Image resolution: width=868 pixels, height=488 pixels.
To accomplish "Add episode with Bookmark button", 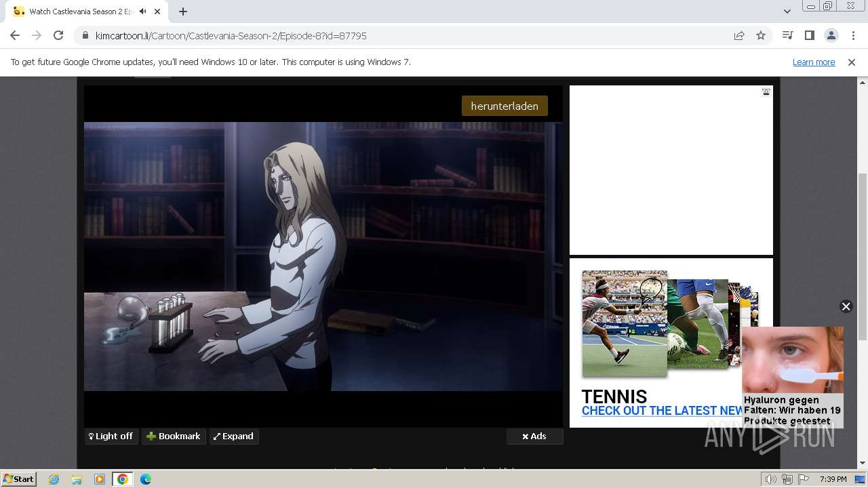I will [x=174, y=436].
